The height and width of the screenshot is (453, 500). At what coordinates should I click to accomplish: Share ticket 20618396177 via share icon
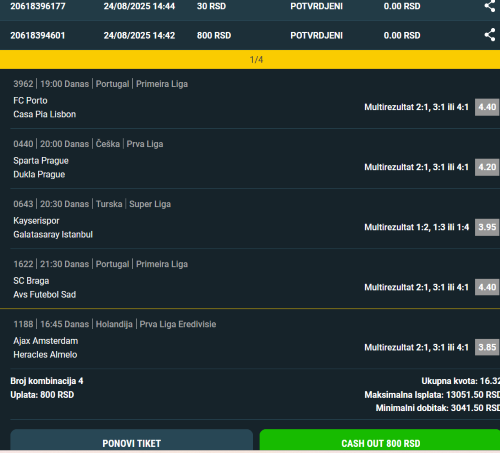(x=489, y=6)
